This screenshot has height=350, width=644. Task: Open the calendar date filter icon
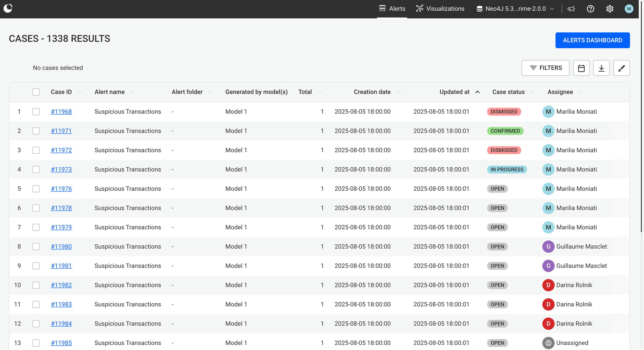click(x=581, y=68)
